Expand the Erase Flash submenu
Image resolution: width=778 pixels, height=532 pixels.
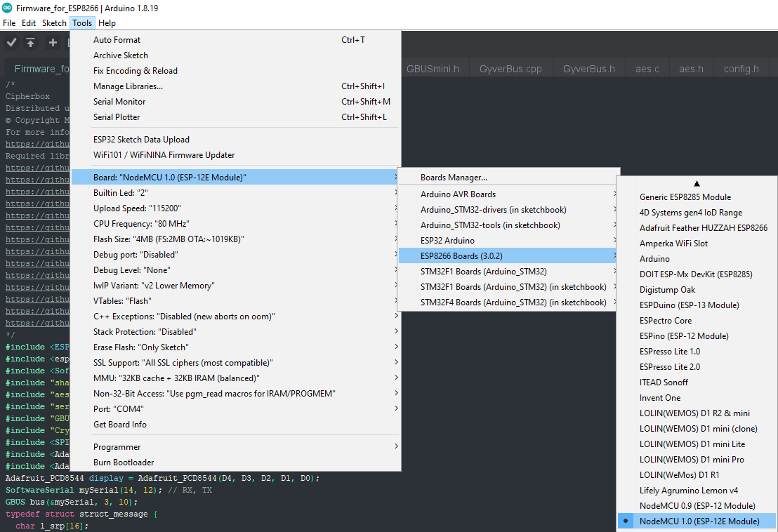pyautogui.click(x=236, y=347)
